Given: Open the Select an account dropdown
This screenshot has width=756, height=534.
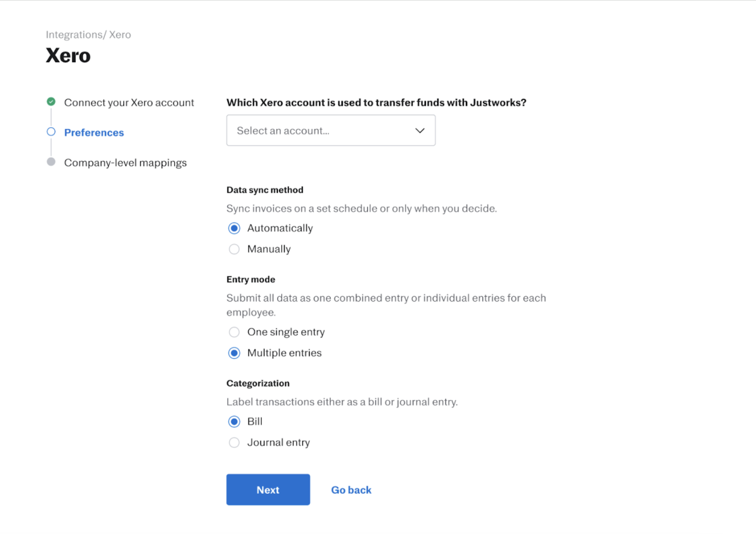Looking at the screenshot, I should (x=331, y=130).
